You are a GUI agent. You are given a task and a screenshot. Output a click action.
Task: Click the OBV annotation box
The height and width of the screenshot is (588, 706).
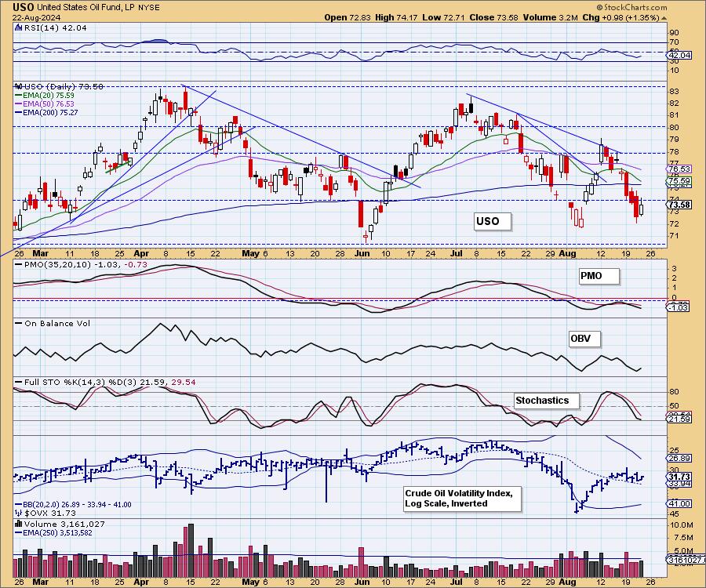point(584,339)
